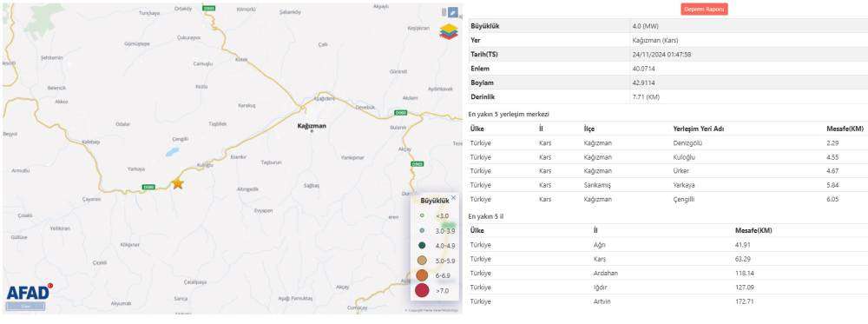Image resolution: width=868 pixels, height=324 pixels.
Task: Open the Deprem Raporu button
Action: pos(704,10)
